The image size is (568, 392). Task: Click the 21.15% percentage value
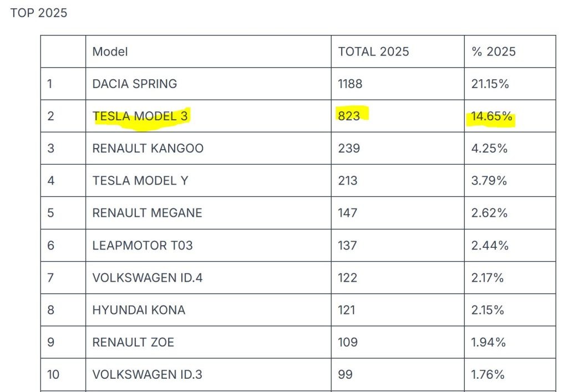click(x=490, y=84)
